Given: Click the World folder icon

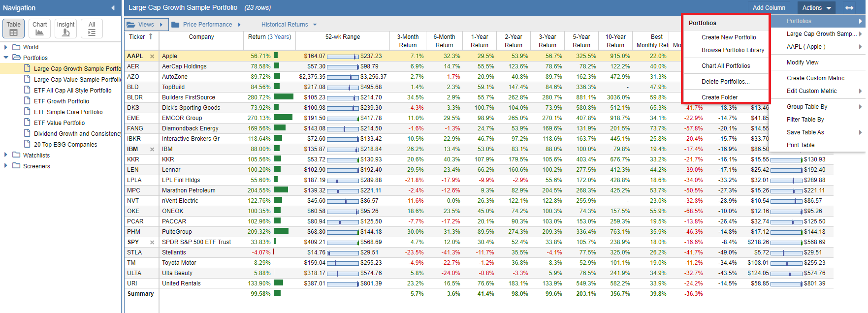Looking at the screenshot, I should 16,47.
